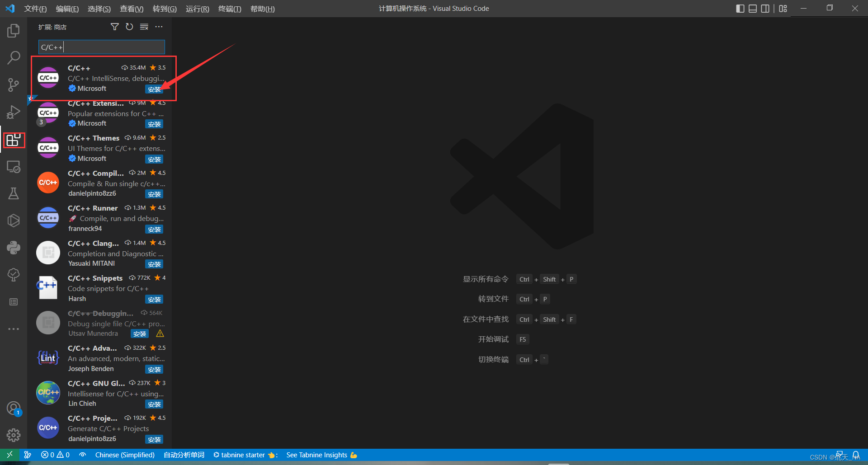Open Run and Debug view
Image resolution: width=868 pixels, height=465 pixels.
[14, 112]
